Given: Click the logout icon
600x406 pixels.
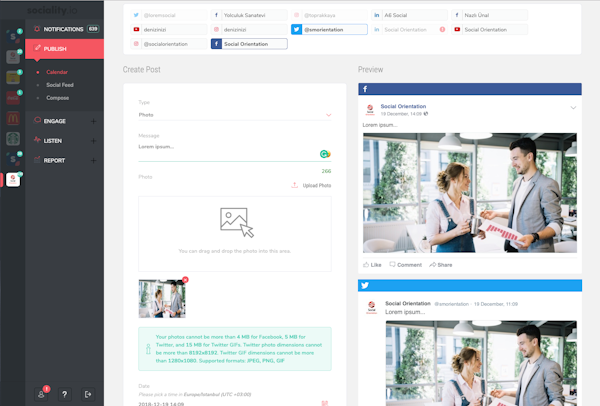Looking at the screenshot, I should (88, 394).
